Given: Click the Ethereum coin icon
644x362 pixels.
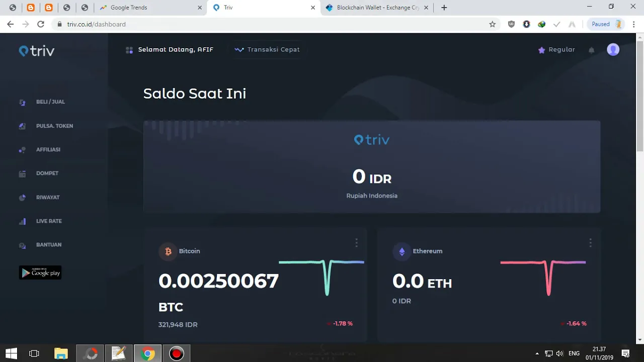Looking at the screenshot, I should 401,251.
